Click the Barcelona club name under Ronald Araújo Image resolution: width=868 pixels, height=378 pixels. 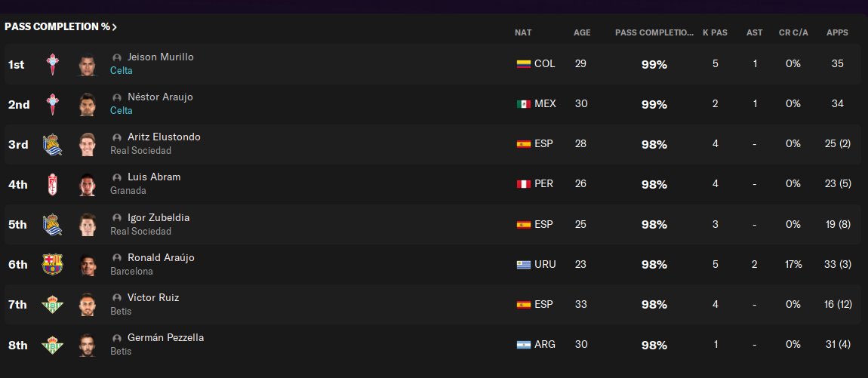(x=131, y=272)
